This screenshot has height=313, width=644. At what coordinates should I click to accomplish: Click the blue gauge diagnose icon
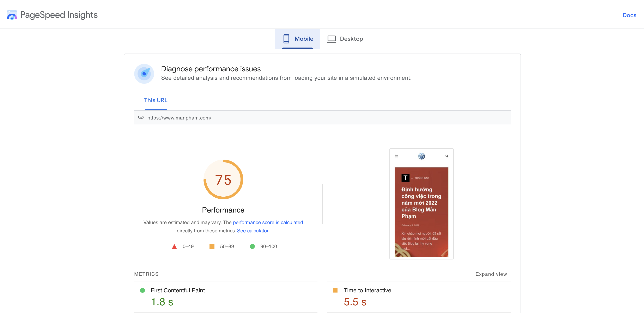(x=144, y=74)
